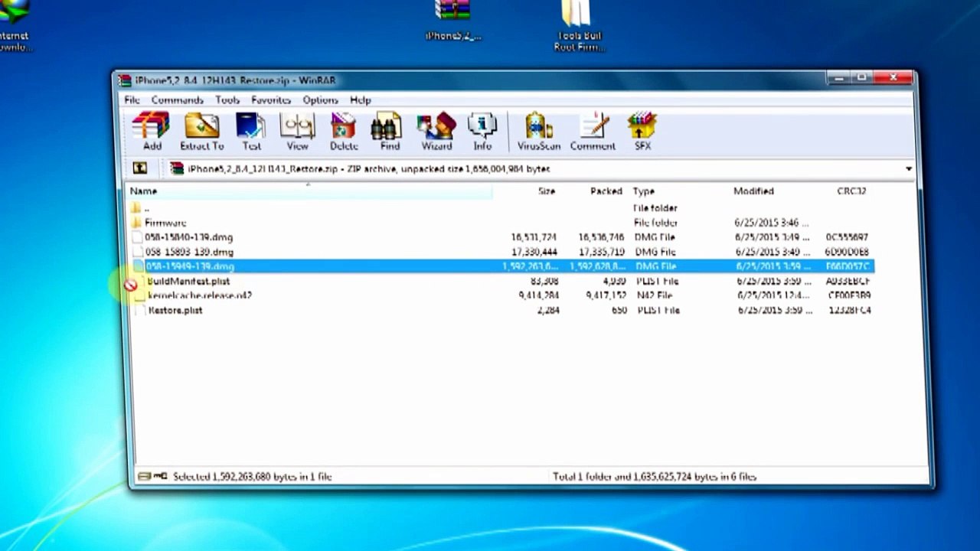Click the Delete toolbar icon
The height and width of the screenshot is (551, 980).
[344, 132]
